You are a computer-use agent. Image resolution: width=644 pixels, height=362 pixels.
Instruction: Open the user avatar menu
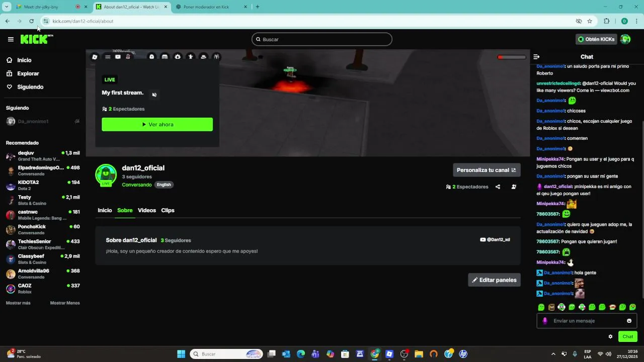coord(625,39)
